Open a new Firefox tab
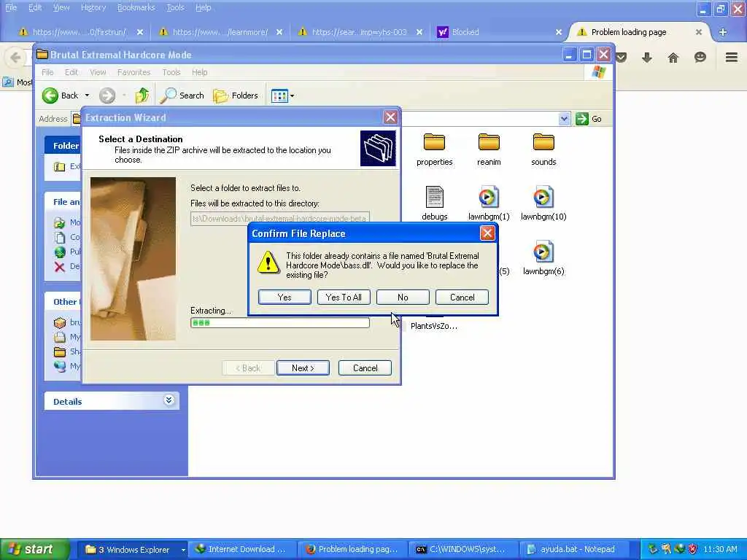Screen dimensions: 747x560 pos(723,32)
